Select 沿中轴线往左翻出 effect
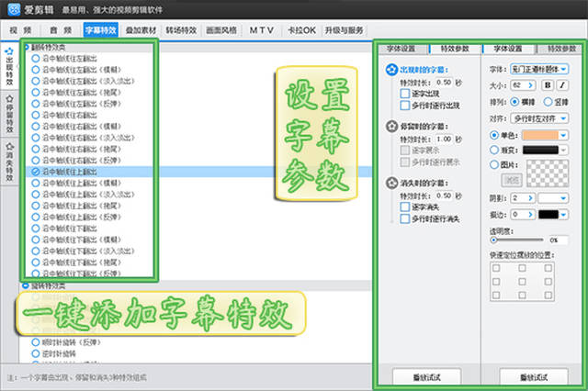Image resolution: width=588 pixels, height=391 pixels. (x=64, y=59)
